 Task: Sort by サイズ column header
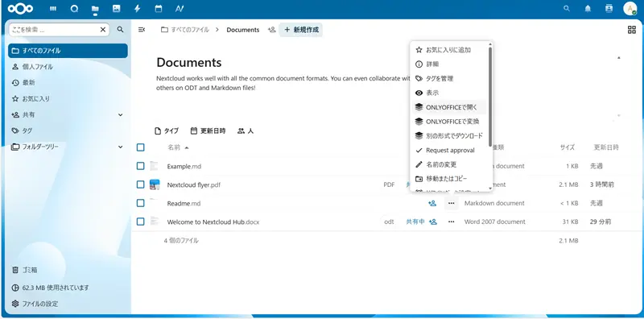pyautogui.click(x=568, y=147)
